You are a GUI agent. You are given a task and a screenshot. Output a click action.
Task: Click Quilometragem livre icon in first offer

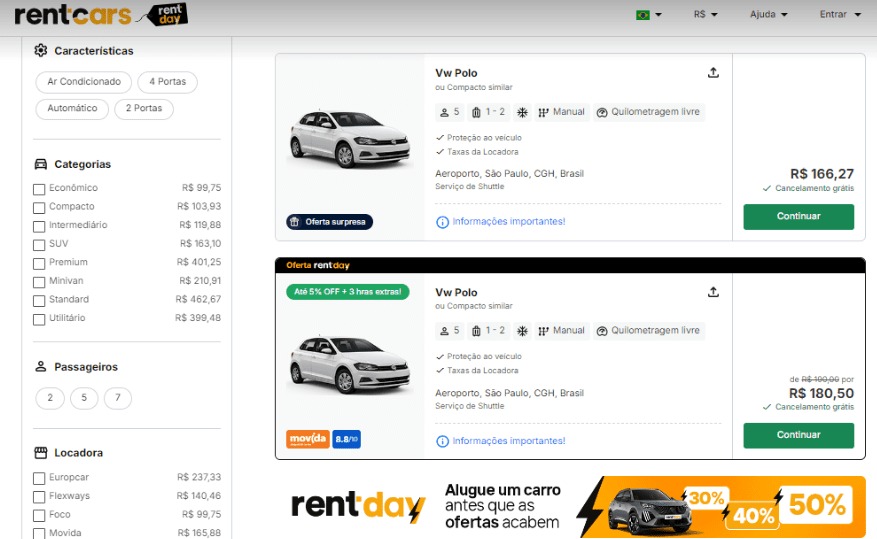click(602, 112)
